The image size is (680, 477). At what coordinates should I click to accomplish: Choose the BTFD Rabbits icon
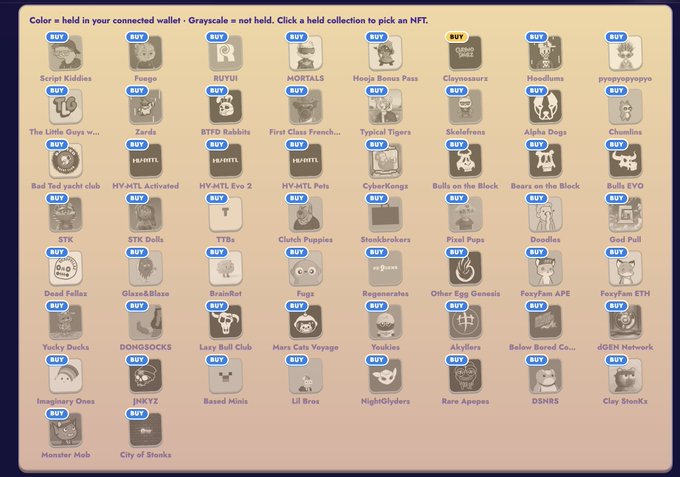coord(226,107)
